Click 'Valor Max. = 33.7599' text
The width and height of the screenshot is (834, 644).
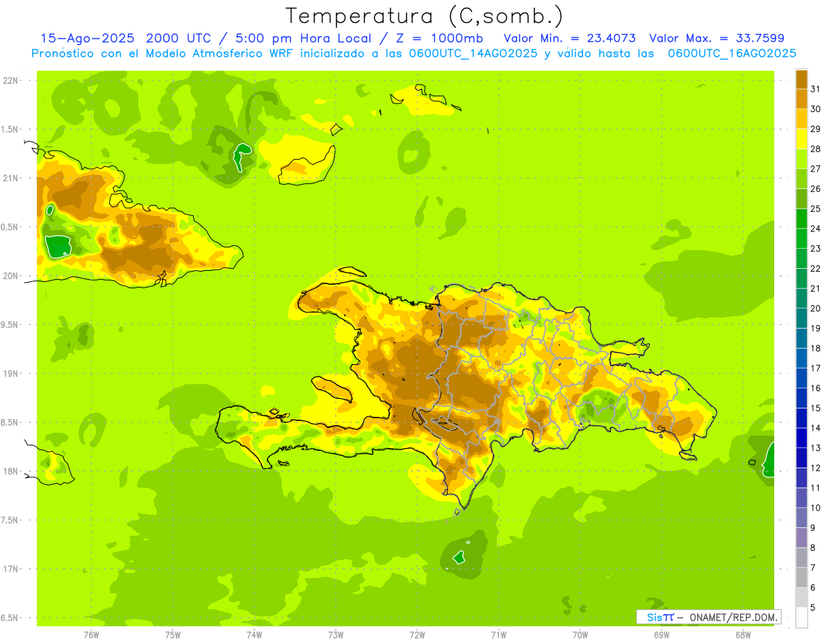pos(717,38)
